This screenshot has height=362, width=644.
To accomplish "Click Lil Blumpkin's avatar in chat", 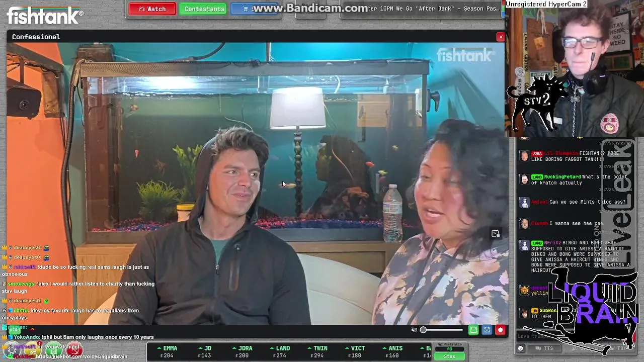I will tap(524, 156).
